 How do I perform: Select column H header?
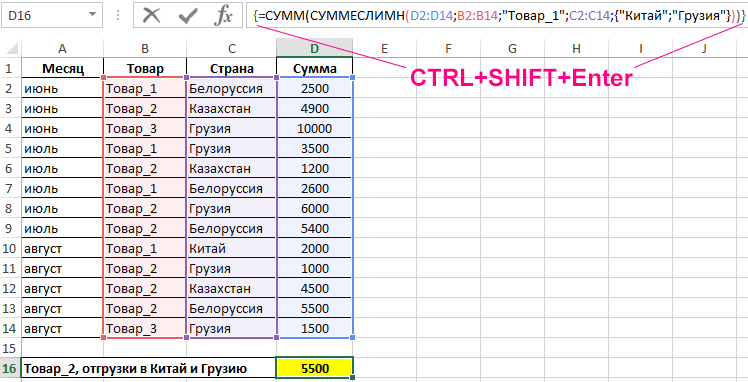pyautogui.click(x=576, y=48)
